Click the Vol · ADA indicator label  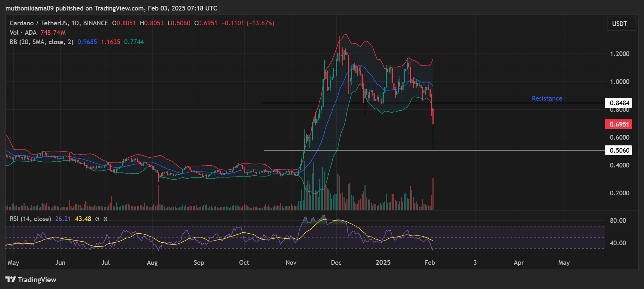tap(23, 33)
